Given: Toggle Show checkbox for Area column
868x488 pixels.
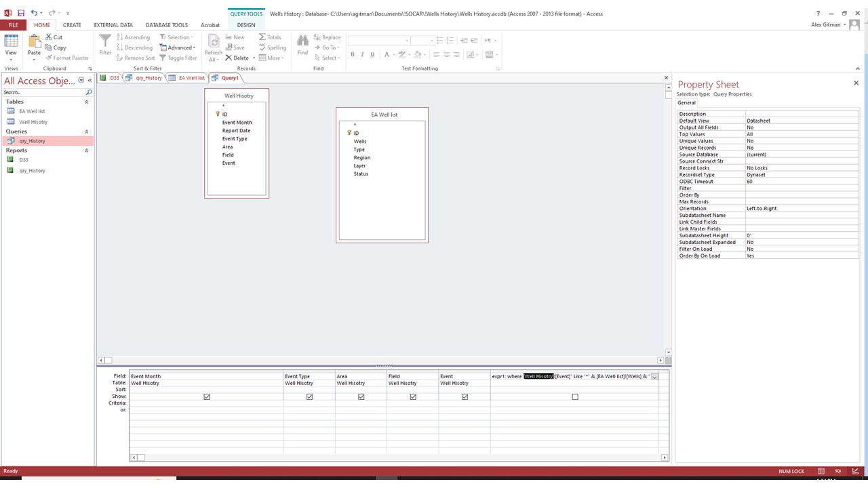Looking at the screenshot, I should coord(361,396).
